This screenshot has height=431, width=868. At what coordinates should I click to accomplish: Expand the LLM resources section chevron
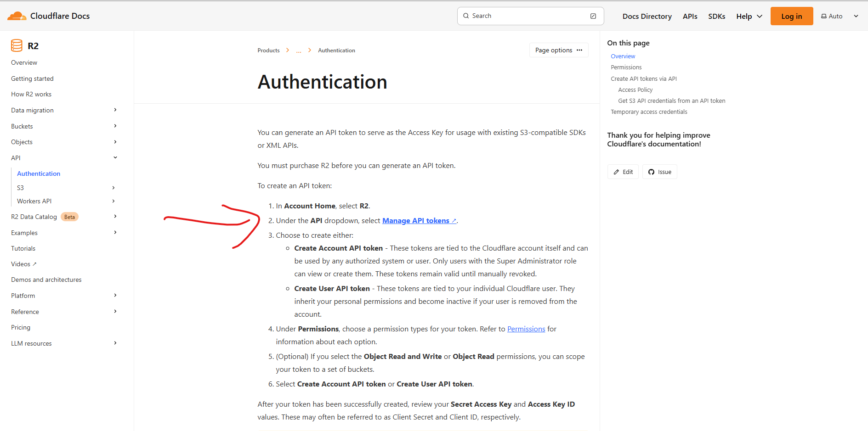pos(115,343)
